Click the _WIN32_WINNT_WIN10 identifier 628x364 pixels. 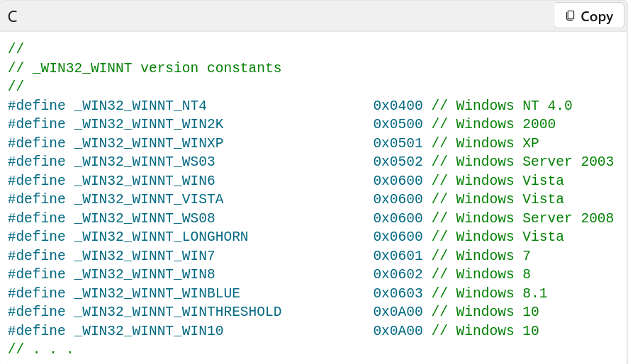tap(149, 331)
